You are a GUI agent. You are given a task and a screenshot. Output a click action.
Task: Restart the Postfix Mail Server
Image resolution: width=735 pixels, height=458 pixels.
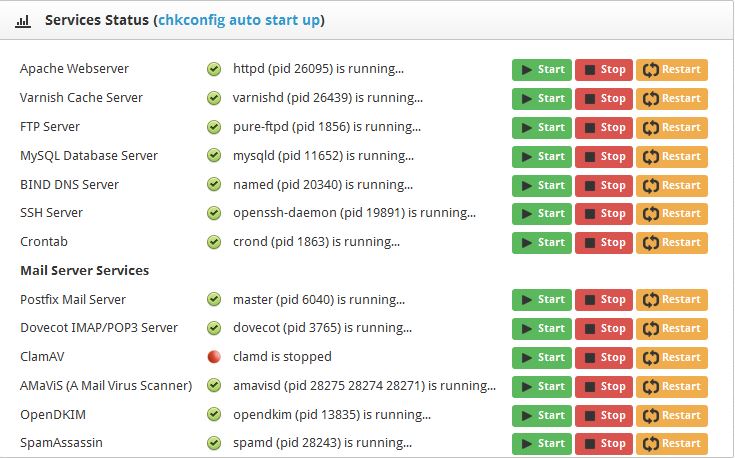point(672,300)
